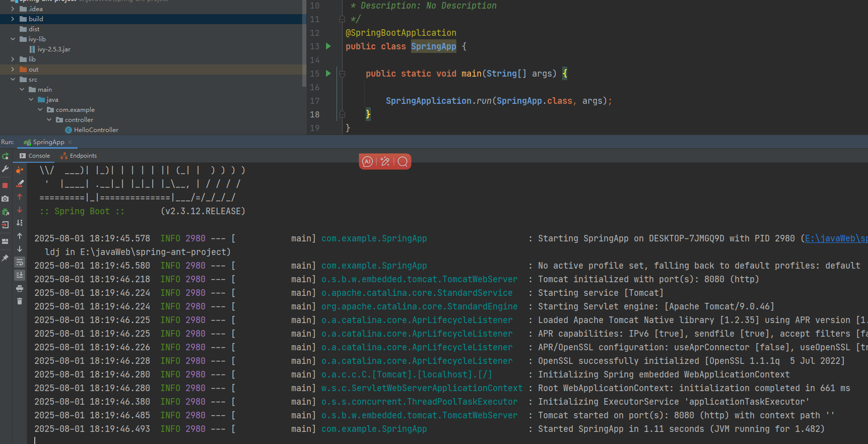Click the red pencil icon in the console toolbar
Screen dimensions: 868x444
pos(20,183)
